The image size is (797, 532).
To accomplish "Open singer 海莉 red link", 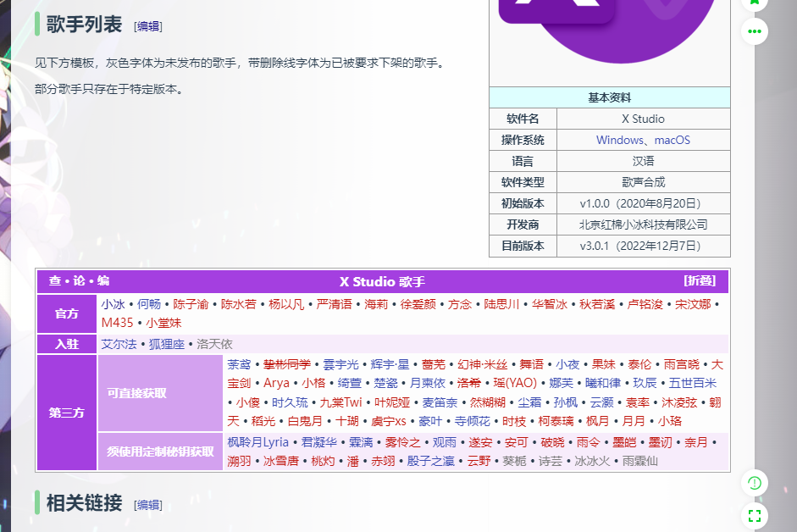I will [375, 304].
